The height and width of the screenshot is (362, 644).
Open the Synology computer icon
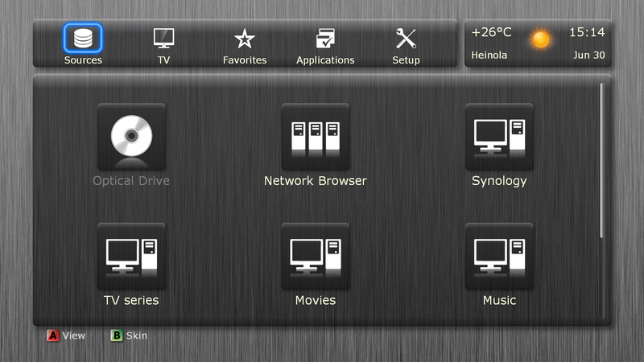[499, 136]
